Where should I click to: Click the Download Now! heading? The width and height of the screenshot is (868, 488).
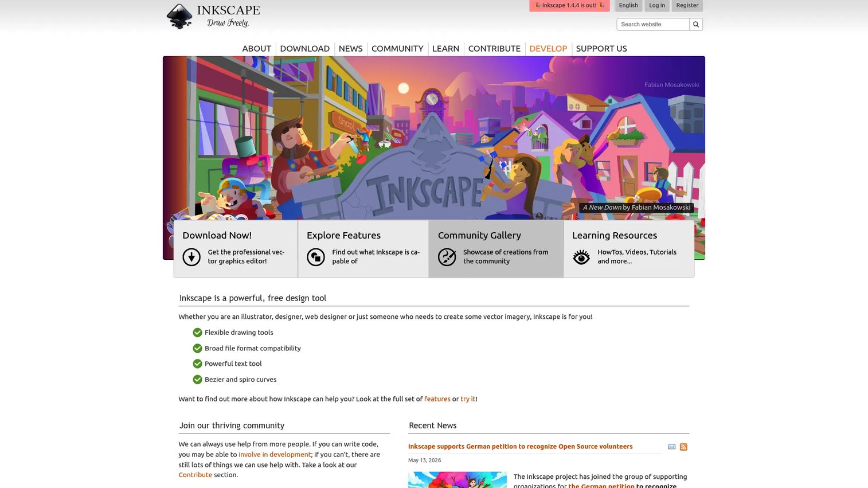217,235
